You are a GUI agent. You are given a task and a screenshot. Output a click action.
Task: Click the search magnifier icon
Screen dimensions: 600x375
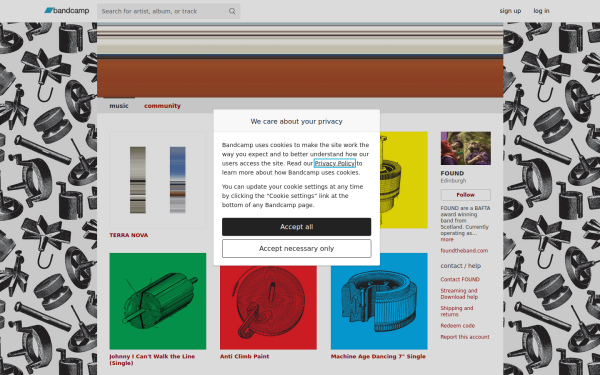click(x=232, y=11)
